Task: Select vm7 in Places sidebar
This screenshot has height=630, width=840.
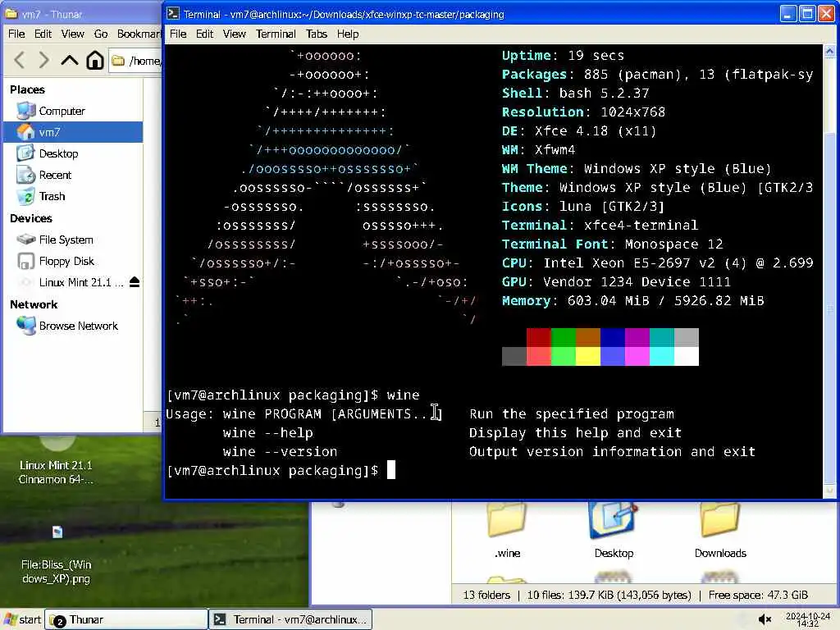Action: (73, 132)
